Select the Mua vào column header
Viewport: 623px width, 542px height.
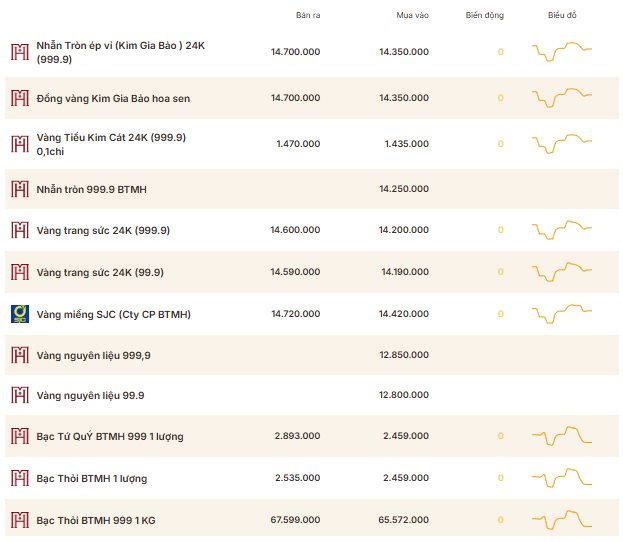412,15
